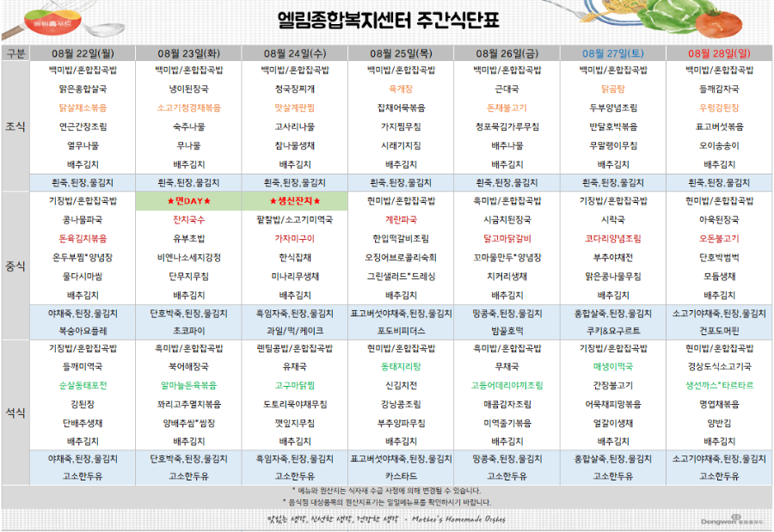The height and width of the screenshot is (532, 774).
Task: Click the 쿠키&요구르트 snack cell
Action: (x=613, y=331)
